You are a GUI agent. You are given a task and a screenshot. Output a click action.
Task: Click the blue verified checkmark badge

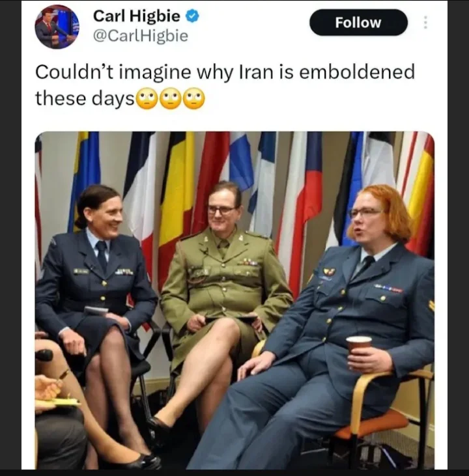[192, 16]
